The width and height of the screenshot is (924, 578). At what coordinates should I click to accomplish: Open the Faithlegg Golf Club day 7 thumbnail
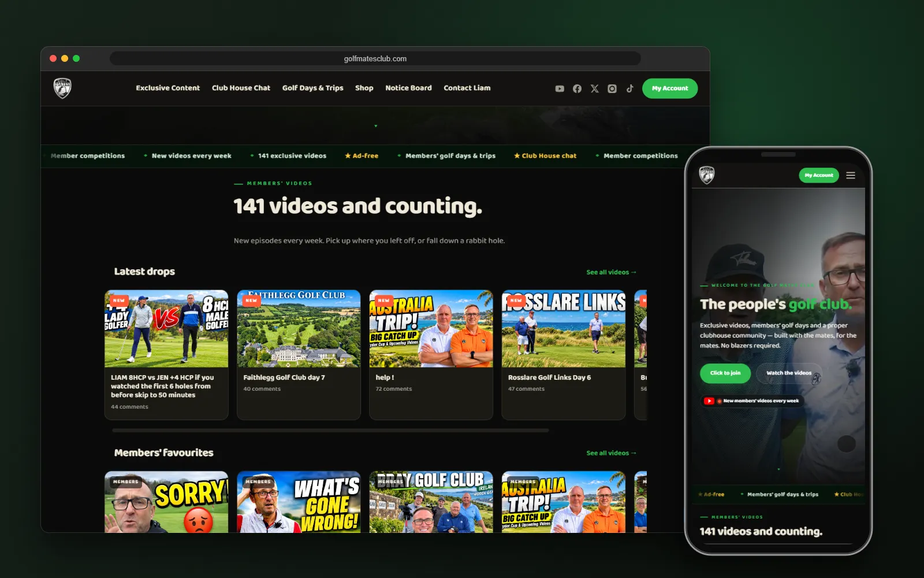coord(299,328)
